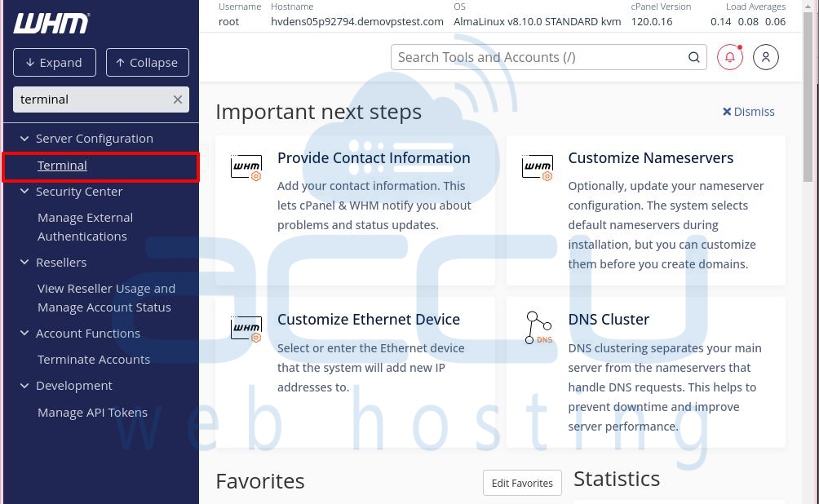Collapse the Development section
The height and width of the screenshot is (504, 819).
point(24,386)
